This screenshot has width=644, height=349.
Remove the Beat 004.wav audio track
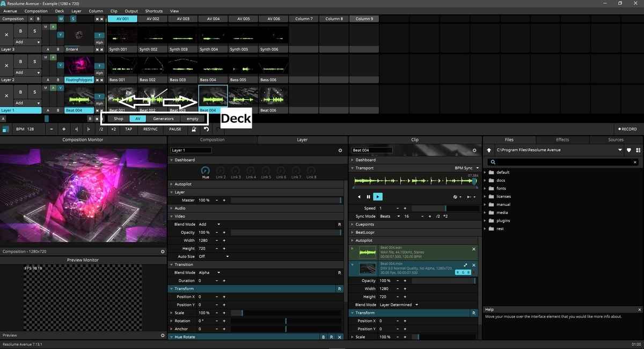[x=474, y=249]
